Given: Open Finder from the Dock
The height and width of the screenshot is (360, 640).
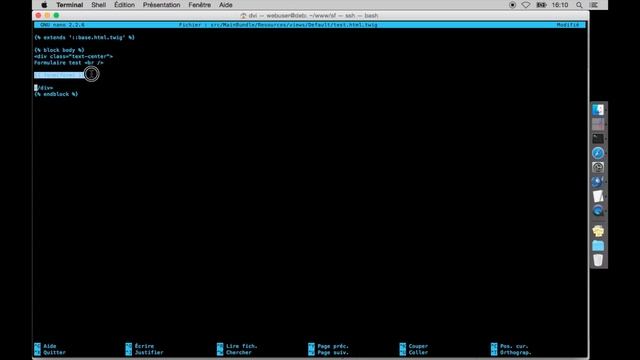Looking at the screenshot, I should tap(598, 110).
